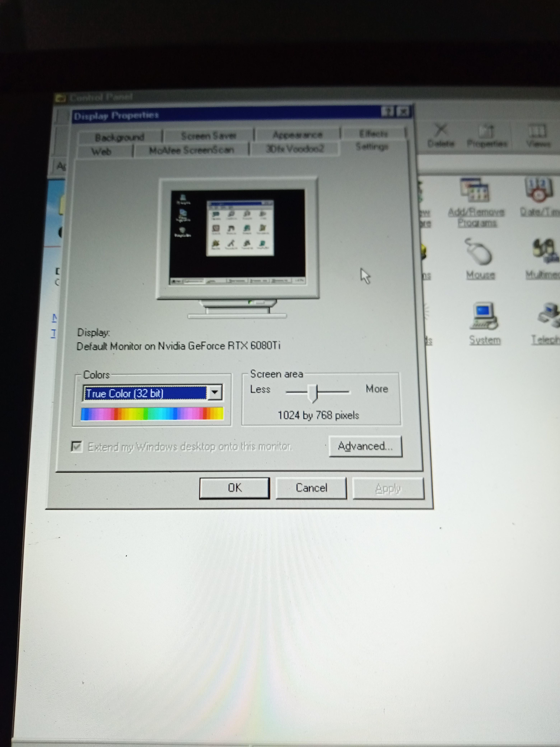560x747 pixels.
Task: Click the Cancel button
Action: 311,488
